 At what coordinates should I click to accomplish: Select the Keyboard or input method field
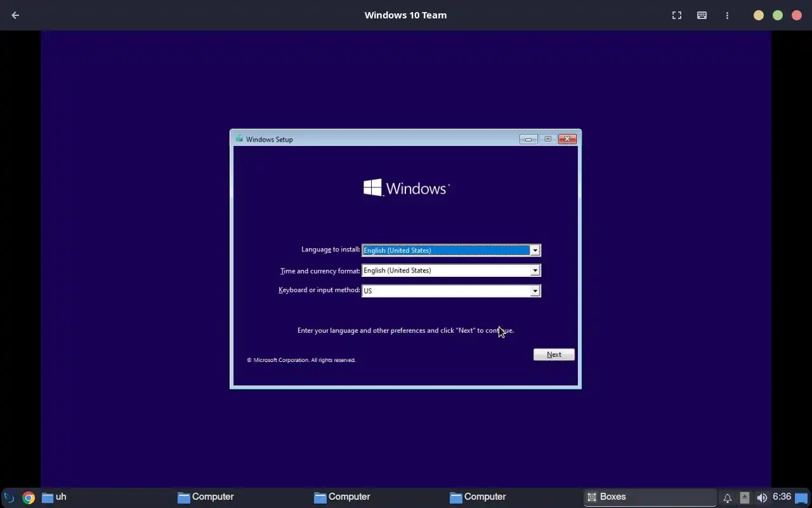(451, 291)
